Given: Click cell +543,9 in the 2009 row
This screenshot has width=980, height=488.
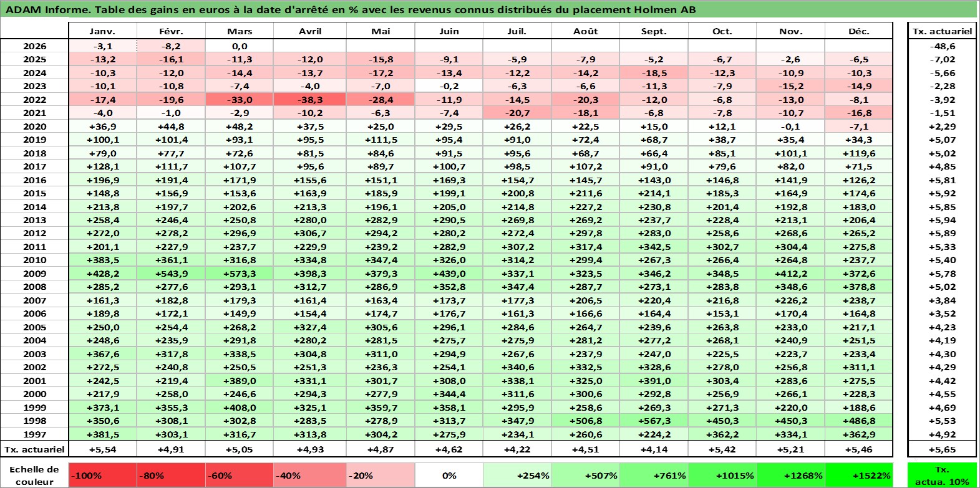Looking at the screenshot, I should (x=171, y=274).
